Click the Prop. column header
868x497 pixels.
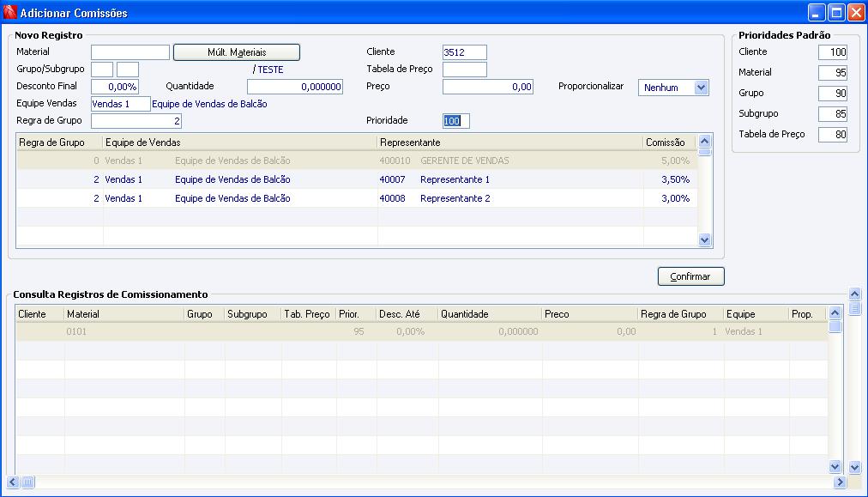point(808,314)
